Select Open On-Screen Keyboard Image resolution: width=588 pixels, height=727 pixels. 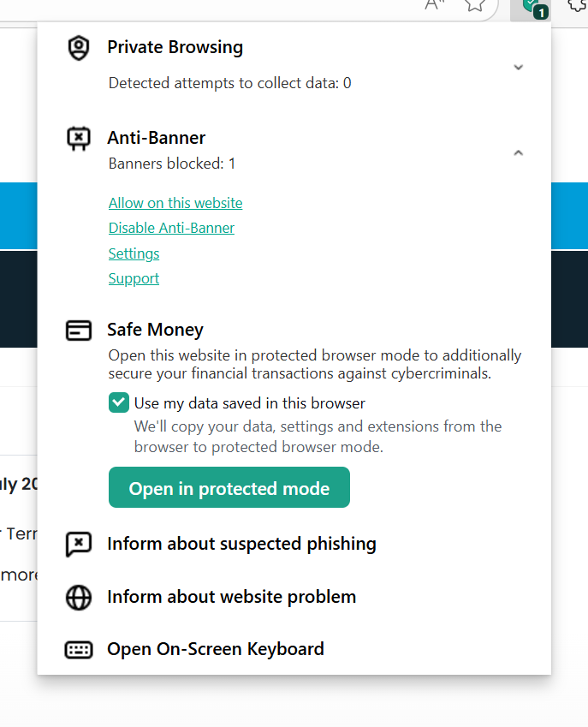(215, 650)
